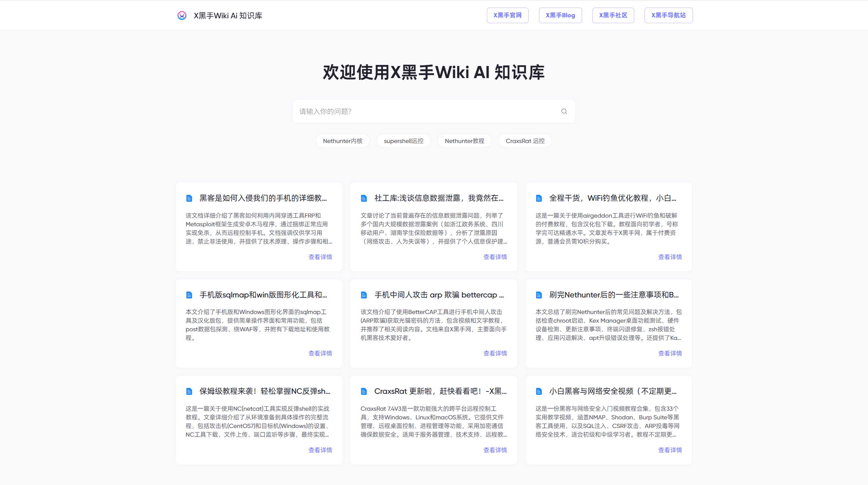Open article title 手机中间人攻击 arp 欺骗 bettercap
This screenshot has height=485, width=868.
[x=439, y=295]
